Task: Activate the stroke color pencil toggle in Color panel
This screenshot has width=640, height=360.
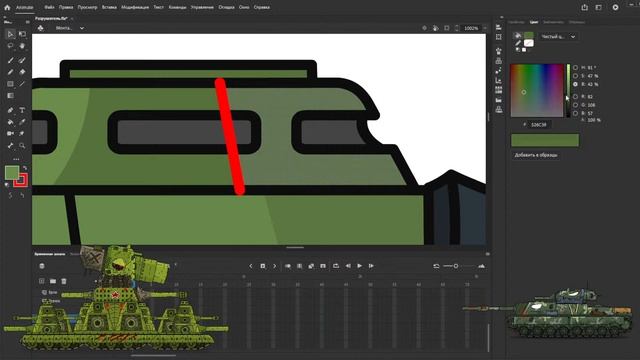Action: [x=518, y=43]
